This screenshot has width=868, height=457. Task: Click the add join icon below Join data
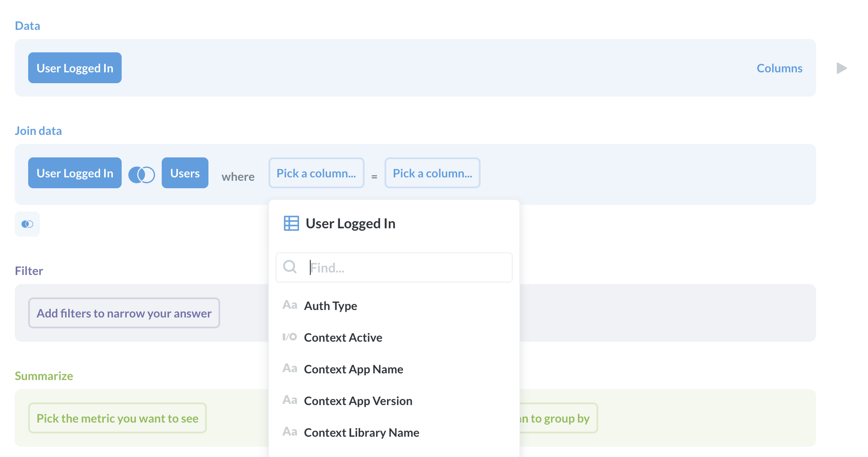point(27,224)
